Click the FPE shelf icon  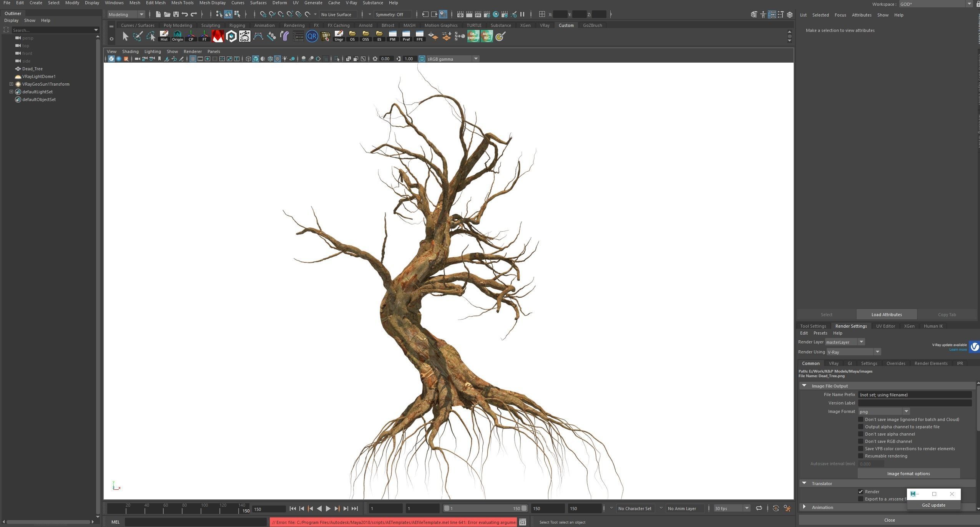[419, 36]
